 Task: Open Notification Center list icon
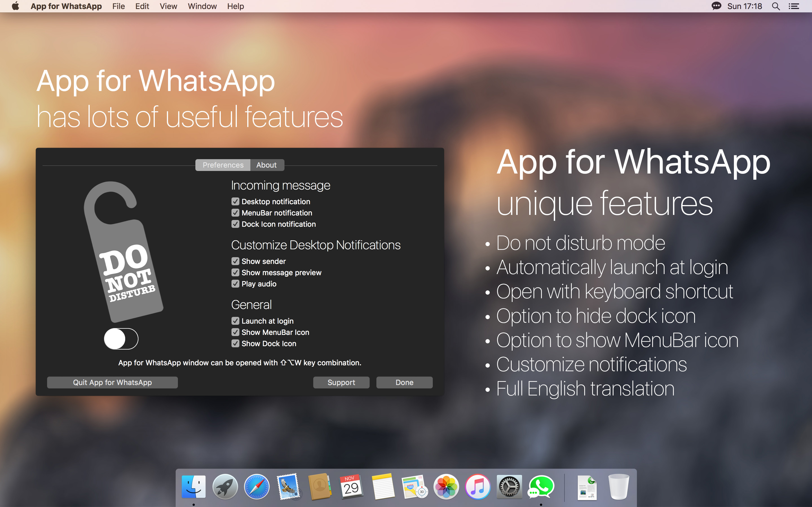(x=794, y=6)
